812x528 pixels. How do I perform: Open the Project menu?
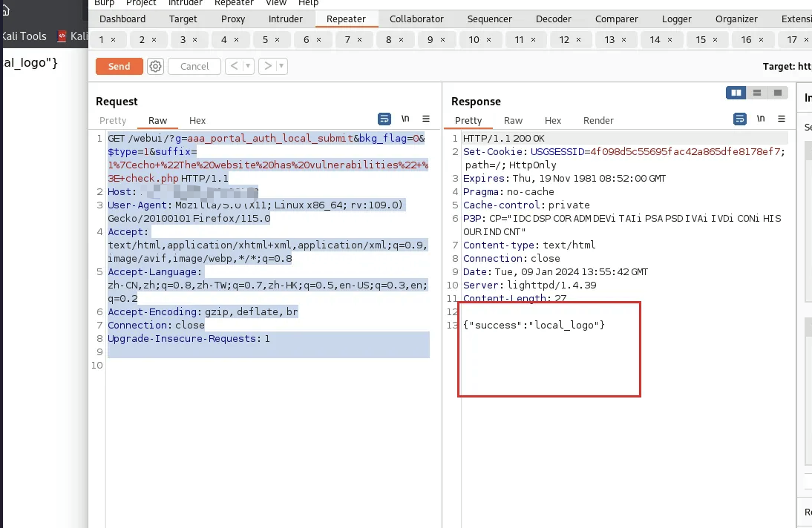coord(141,3)
